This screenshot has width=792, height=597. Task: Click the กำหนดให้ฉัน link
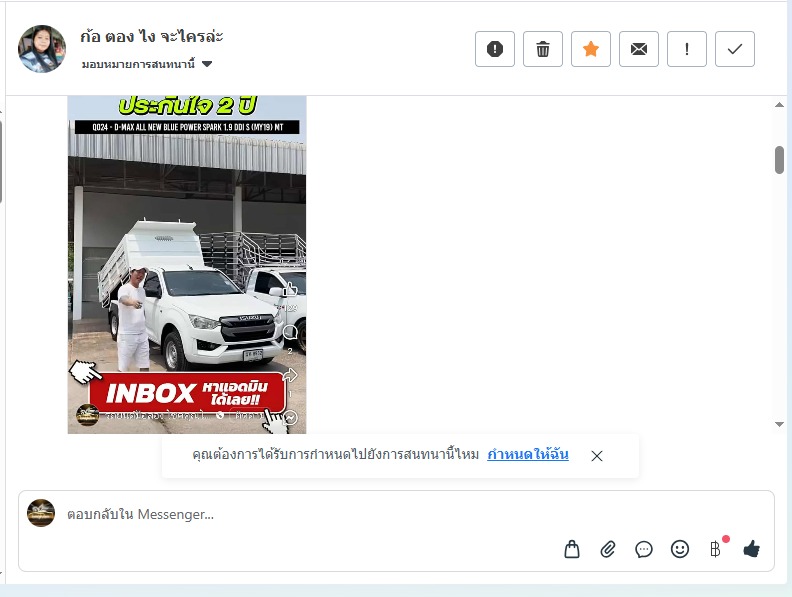[x=528, y=455]
